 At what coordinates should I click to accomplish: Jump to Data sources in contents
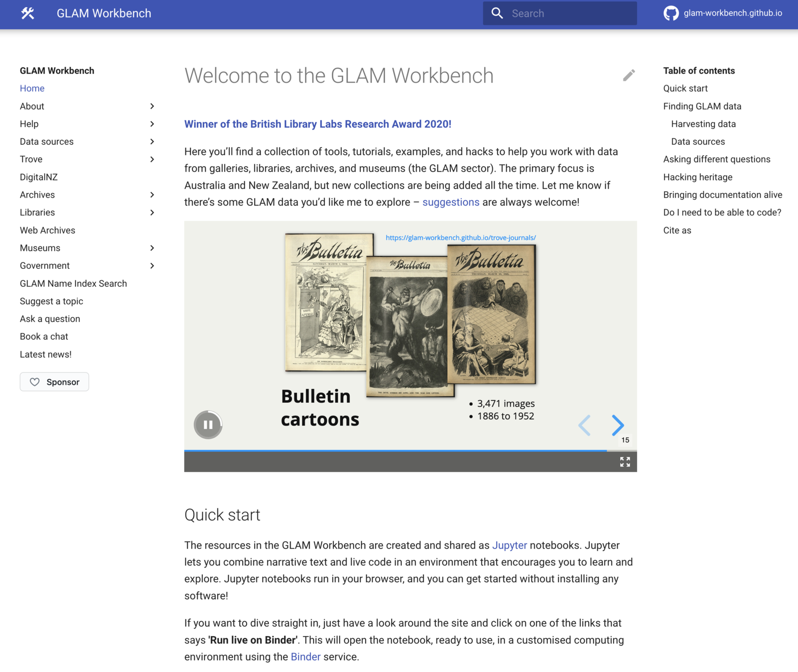pos(698,141)
